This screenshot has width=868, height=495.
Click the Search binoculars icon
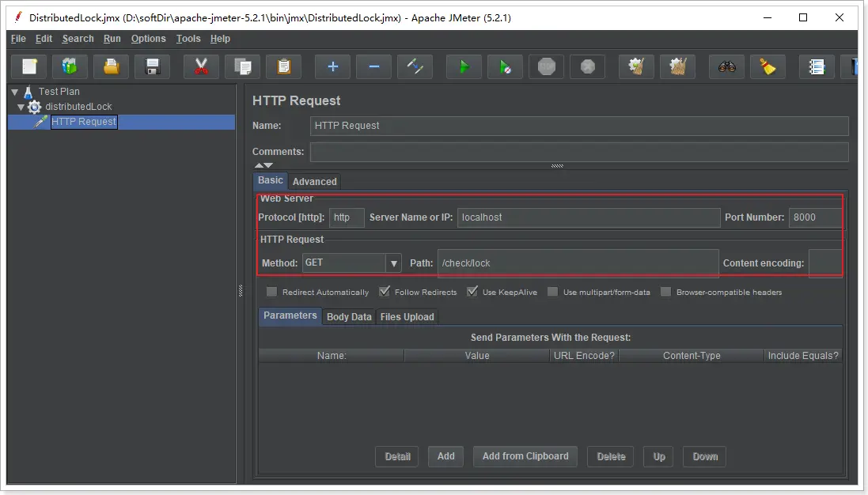pos(727,67)
